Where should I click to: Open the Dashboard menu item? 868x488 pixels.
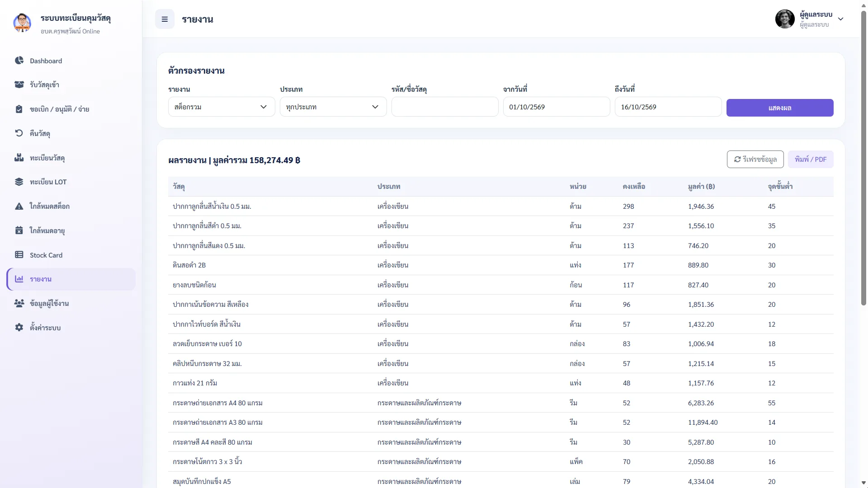pyautogui.click(x=71, y=61)
